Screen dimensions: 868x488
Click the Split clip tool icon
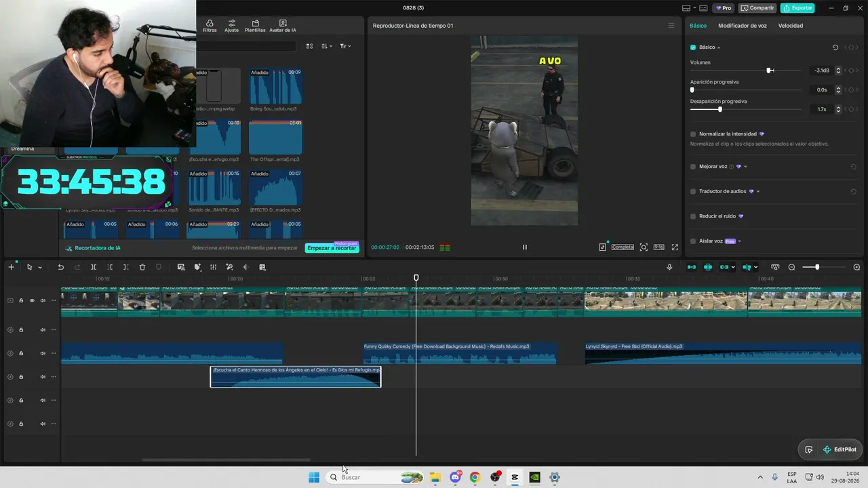[x=94, y=267]
